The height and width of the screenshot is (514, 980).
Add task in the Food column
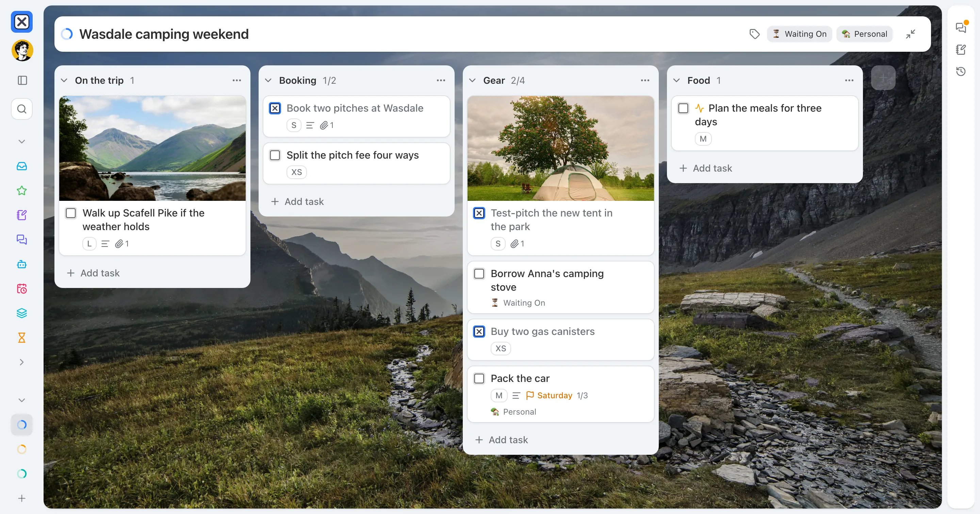click(x=706, y=168)
